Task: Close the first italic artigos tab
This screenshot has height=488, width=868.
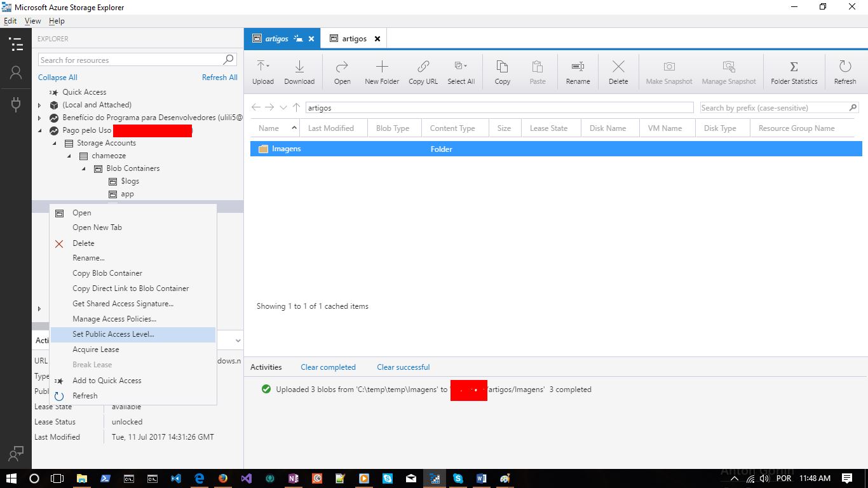Action: [311, 39]
